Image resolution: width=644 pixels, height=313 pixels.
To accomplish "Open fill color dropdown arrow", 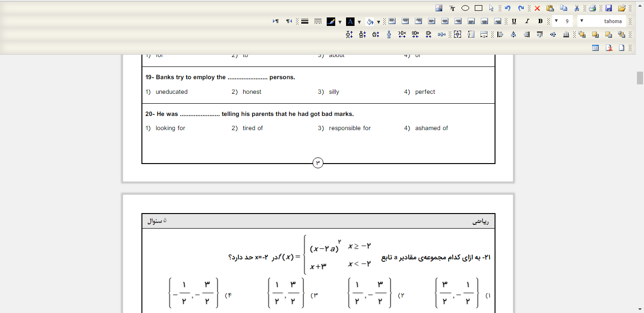I will pos(378,22).
